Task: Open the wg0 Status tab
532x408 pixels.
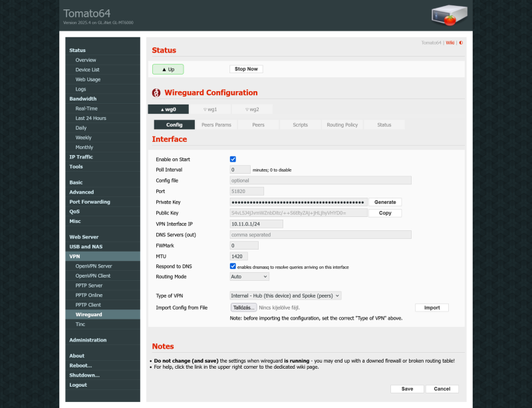Action: coord(384,124)
